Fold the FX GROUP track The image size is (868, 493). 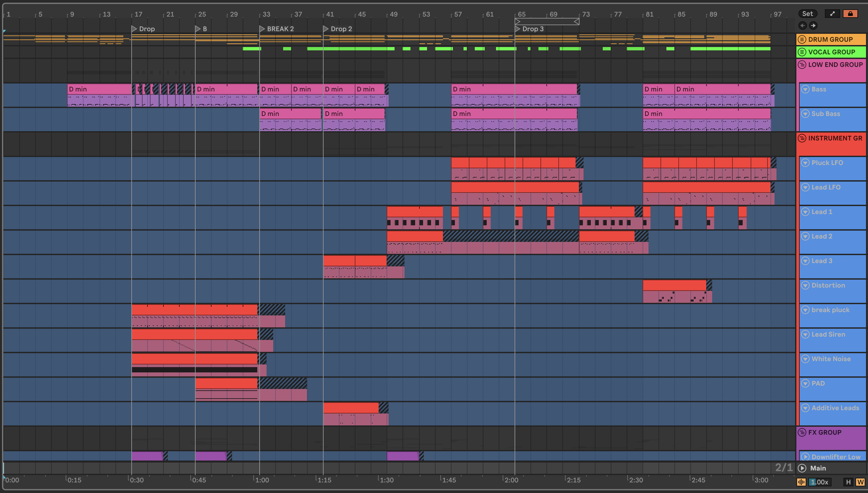(802, 432)
